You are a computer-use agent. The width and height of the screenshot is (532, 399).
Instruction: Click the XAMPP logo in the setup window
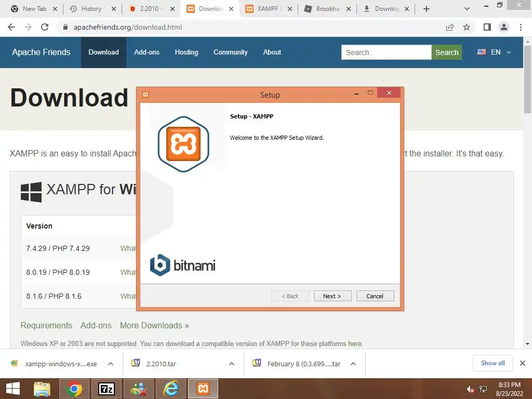point(183,144)
